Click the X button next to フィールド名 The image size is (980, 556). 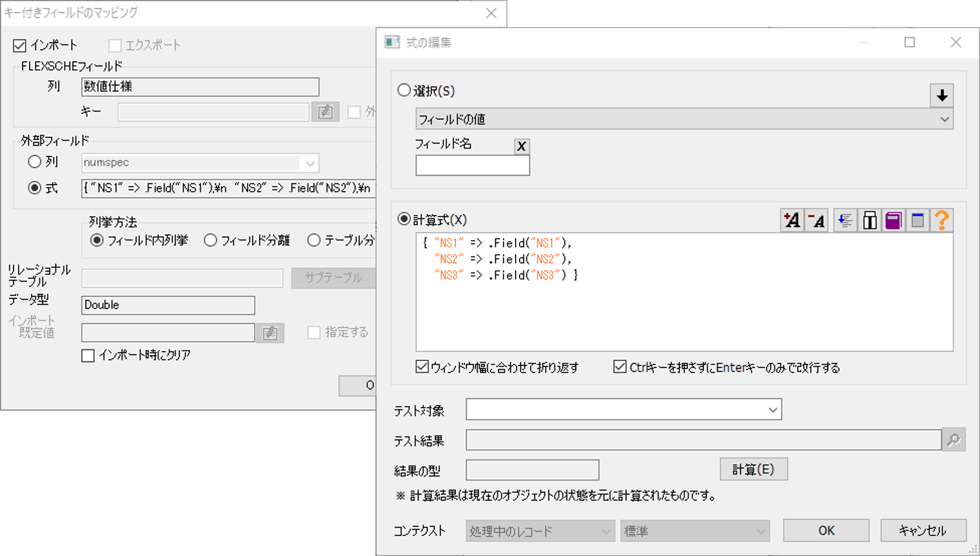[x=522, y=146]
